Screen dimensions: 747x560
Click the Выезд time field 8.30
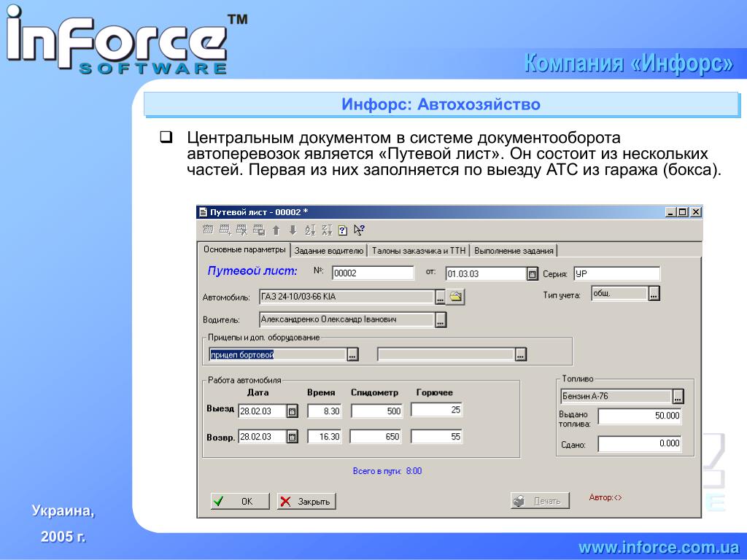(x=325, y=411)
